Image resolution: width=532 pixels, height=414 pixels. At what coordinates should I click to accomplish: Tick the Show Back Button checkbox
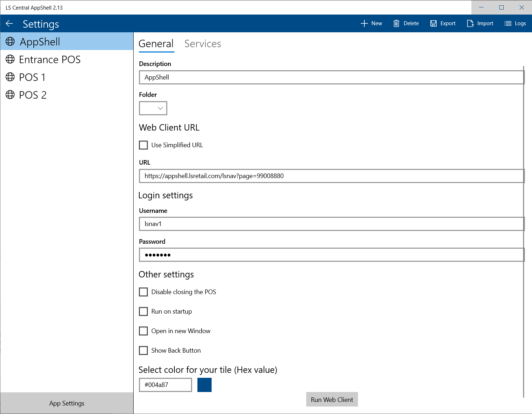pyautogui.click(x=144, y=350)
